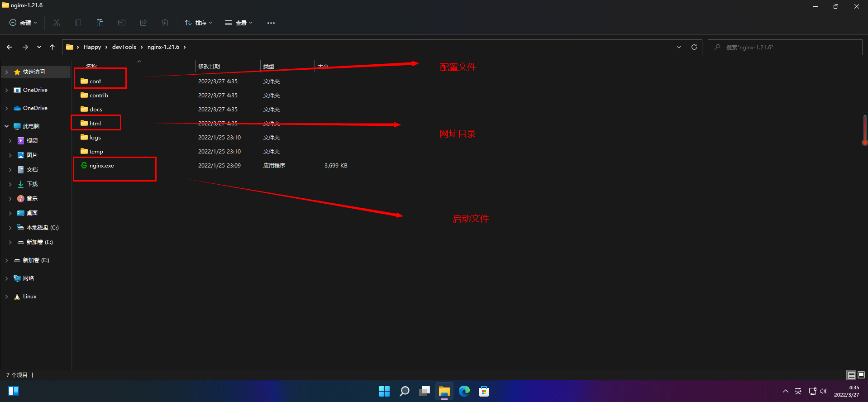Open Microsoft Store from taskbar
This screenshot has height=402, width=868.
(484, 391)
